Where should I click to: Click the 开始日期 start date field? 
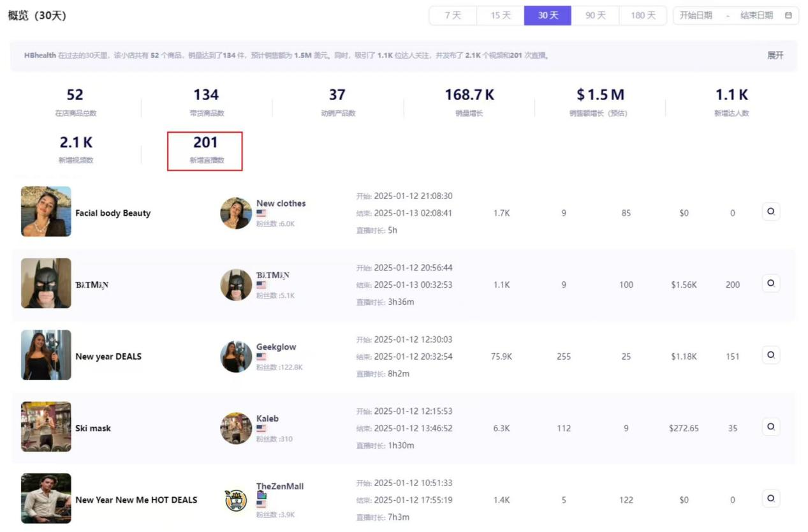click(696, 15)
